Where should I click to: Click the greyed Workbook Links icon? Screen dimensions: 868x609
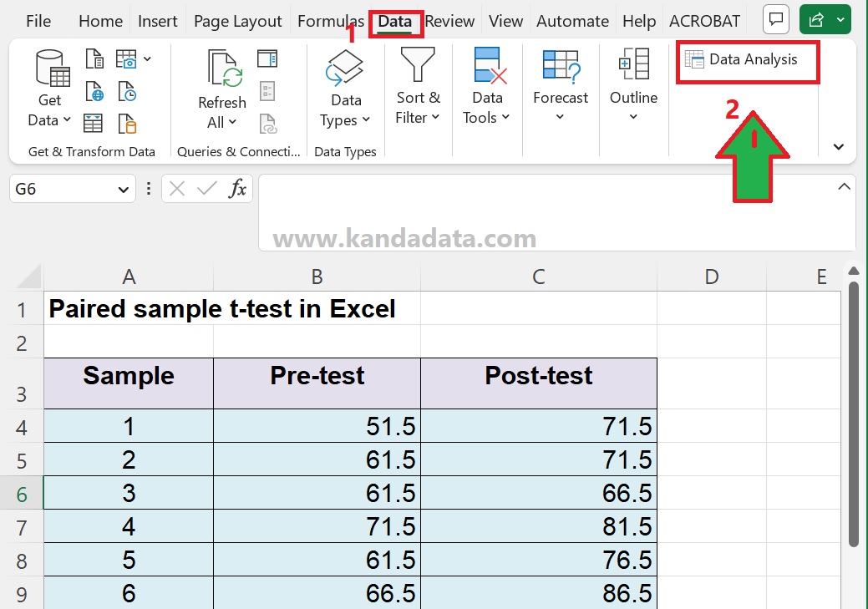click(268, 124)
